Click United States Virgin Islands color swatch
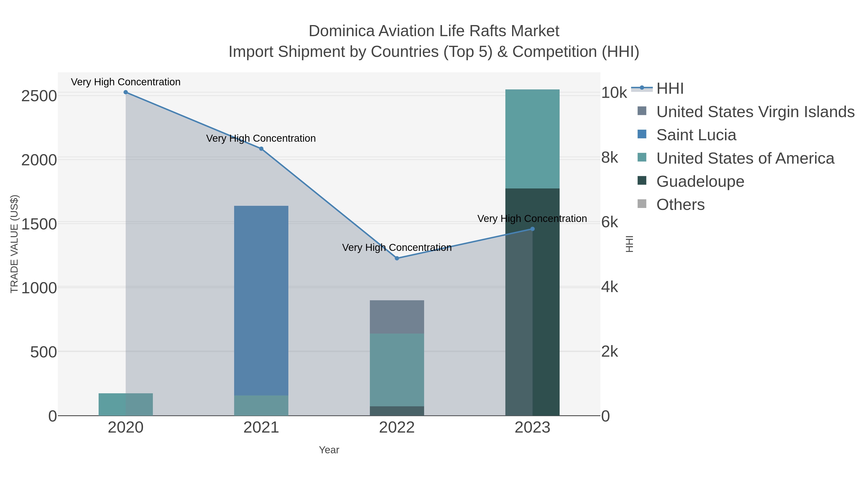The width and height of the screenshot is (868, 488). tap(642, 111)
